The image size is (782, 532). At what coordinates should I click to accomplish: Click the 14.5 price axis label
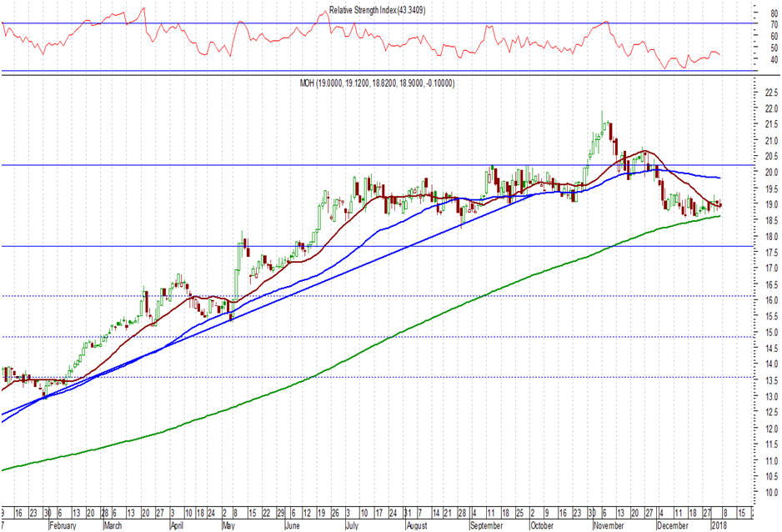pos(771,349)
